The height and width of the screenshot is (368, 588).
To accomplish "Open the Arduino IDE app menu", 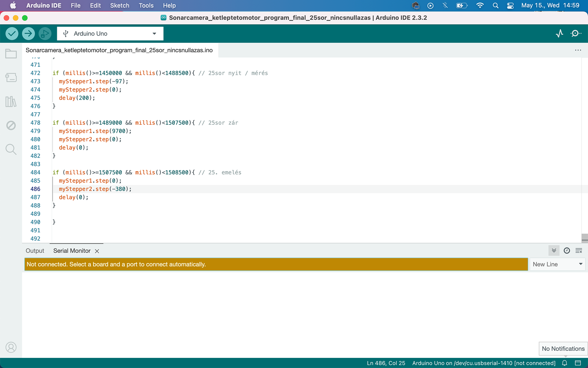I will point(44,6).
